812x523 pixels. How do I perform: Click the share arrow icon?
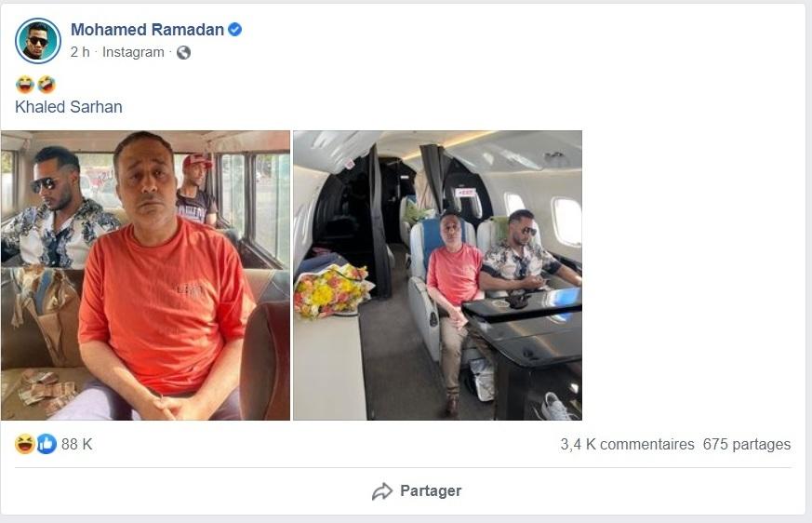(x=382, y=491)
